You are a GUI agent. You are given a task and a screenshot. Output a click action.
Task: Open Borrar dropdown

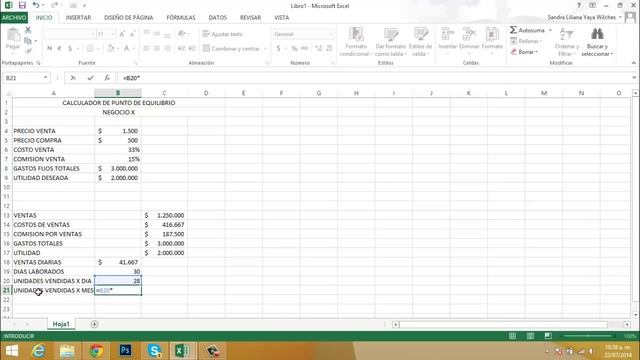pyautogui.click(x=524, y=52)
